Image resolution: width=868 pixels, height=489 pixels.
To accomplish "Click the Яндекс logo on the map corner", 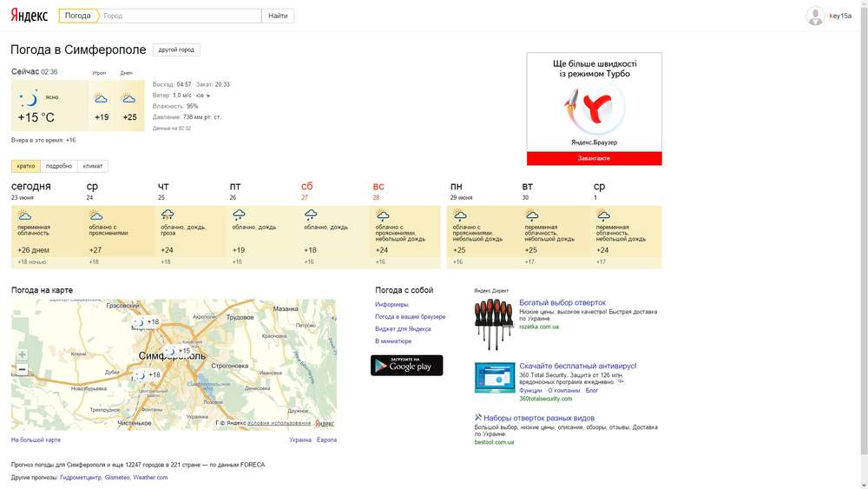I will click(325, 423).
